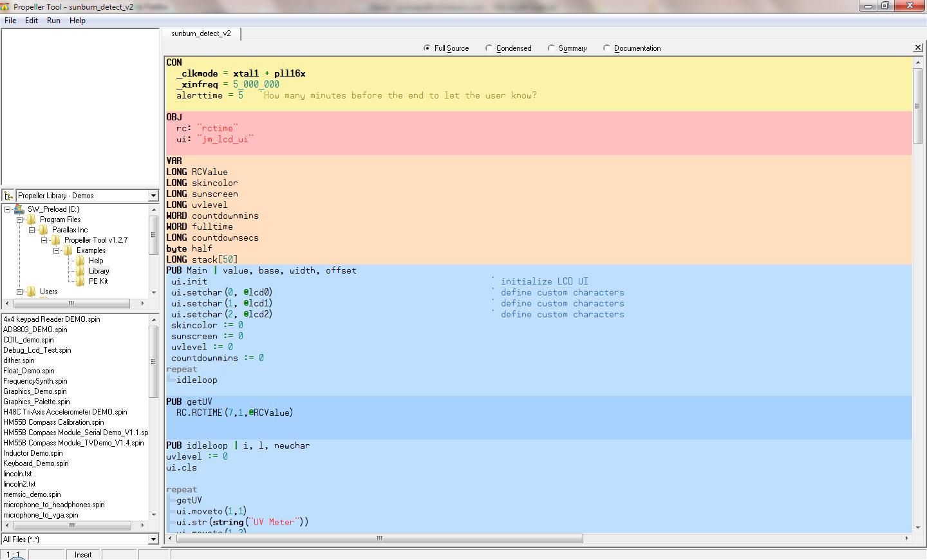
Task: Select file microphone_to_vga.spin
Action: click(41, 515)
